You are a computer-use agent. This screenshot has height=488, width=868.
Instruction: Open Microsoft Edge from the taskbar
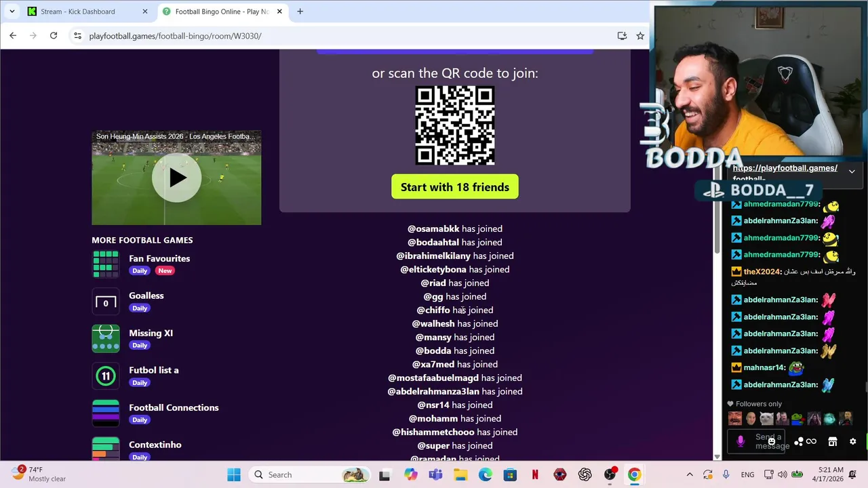486,474
